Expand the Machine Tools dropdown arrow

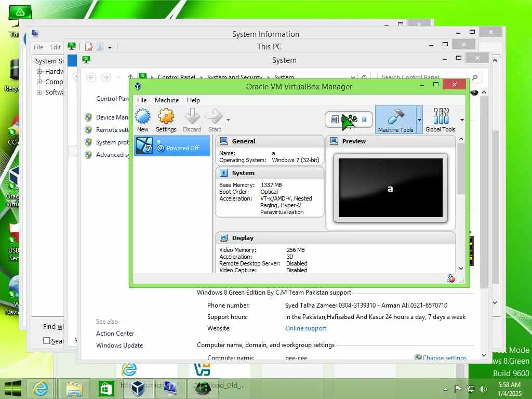(x=419, y=120)
